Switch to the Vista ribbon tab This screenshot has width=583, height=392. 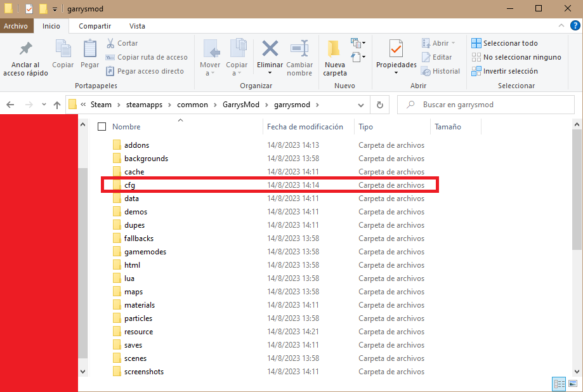[137, 26]
